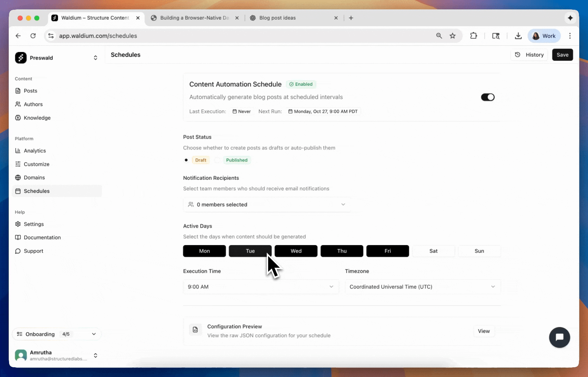View the raw JSON configuration
The image size is (588, 377).
484,331
